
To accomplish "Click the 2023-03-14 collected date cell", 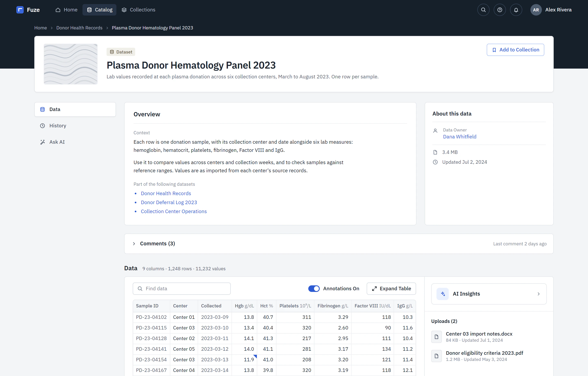I will coord(215,370).
